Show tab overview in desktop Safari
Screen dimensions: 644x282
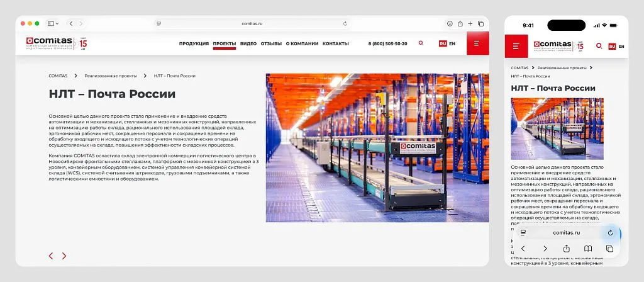click(x=480, y=24)
